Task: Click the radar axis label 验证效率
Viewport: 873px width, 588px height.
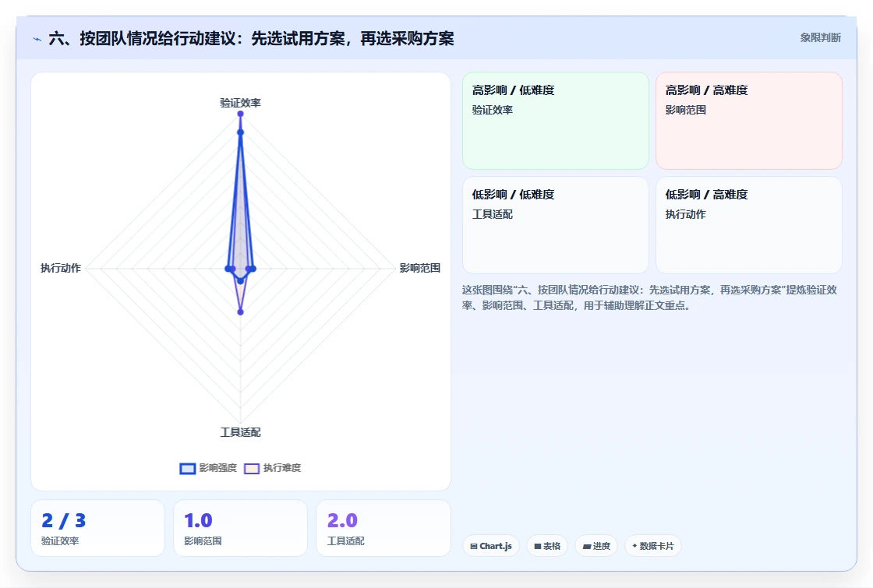Action: [x=241, y=103]
